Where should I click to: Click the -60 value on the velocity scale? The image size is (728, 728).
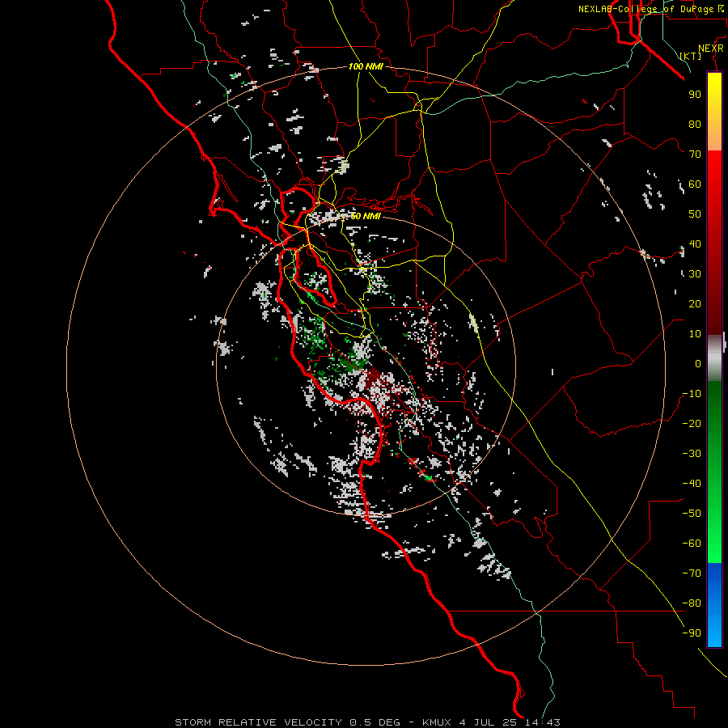point(692,544)
